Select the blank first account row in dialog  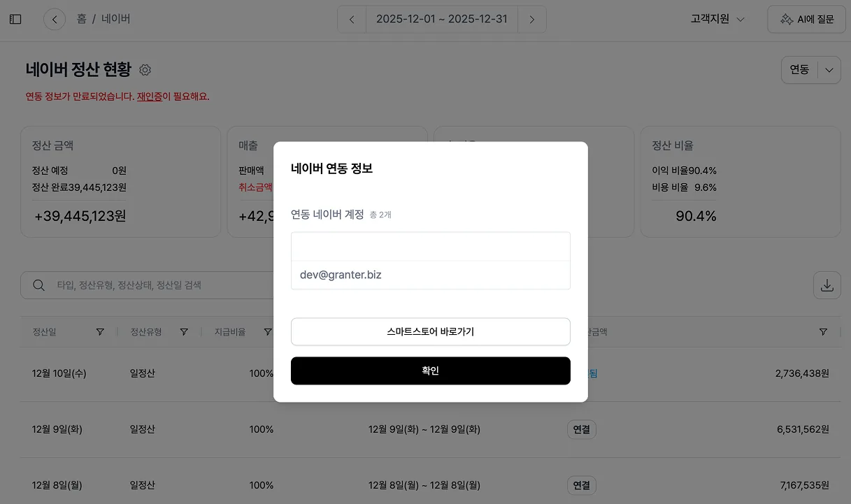(431, 247)
